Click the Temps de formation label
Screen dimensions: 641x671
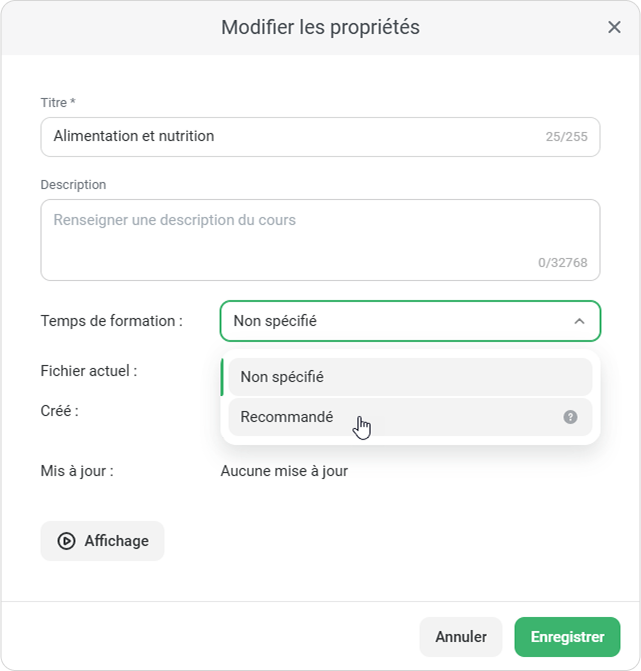[112, 321]
